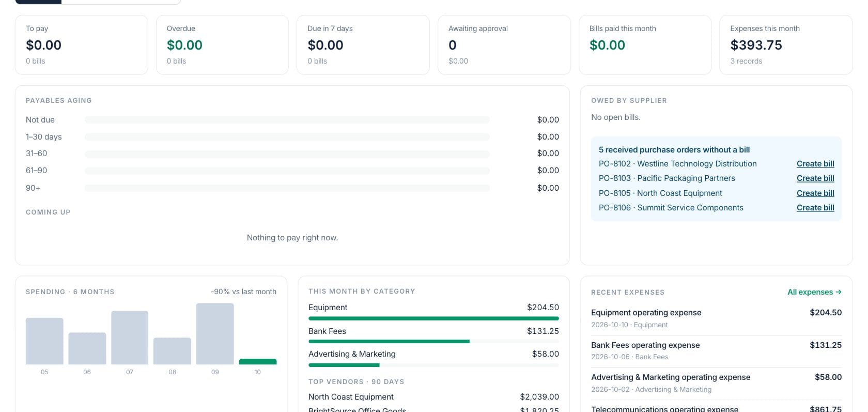The image size is (868, 412).
Task: Click the month 06 spending bar
Action: 87,348
